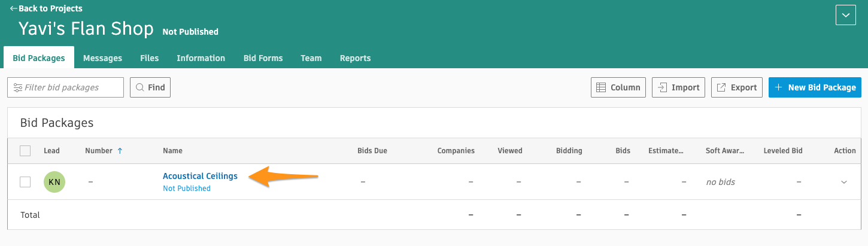Create a New Bid Package

[815, 87]
